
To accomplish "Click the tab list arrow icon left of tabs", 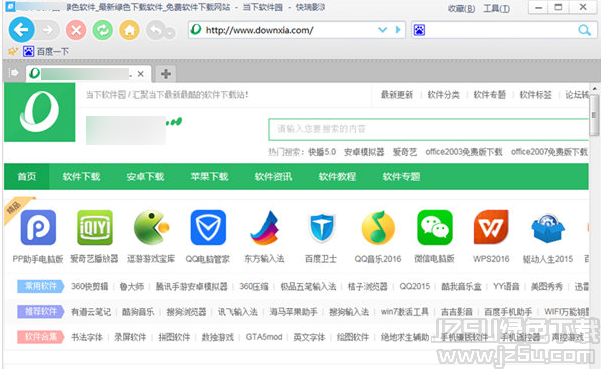I will (x=14, y=72).
